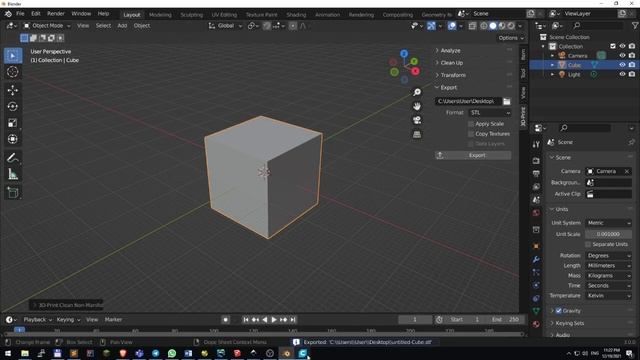
Task: Switch to the Shading workspace tab
Action: 296,15
